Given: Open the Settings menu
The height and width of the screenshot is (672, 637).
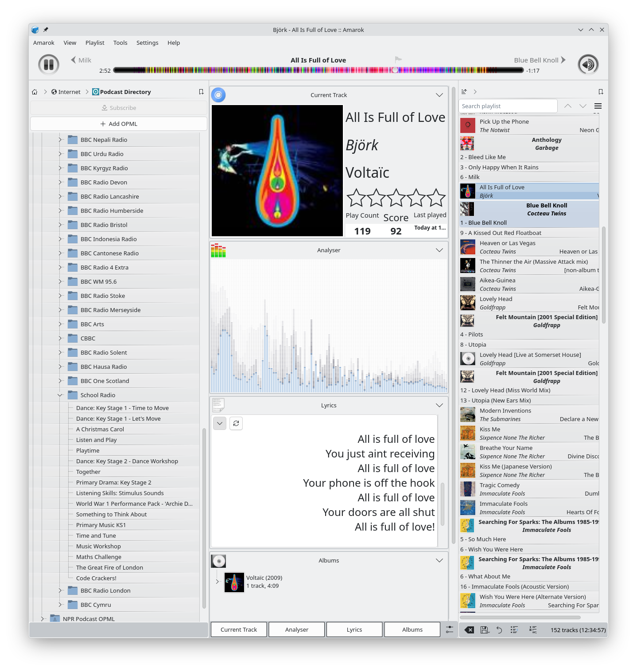Looking at the screenshot, I should pos(148,43).
